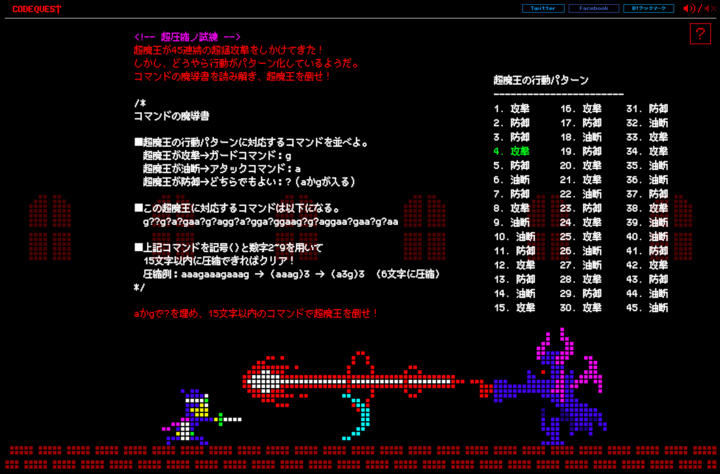Click pattern entry 18. 油断
This screenshot has height=474, width=720.
click(x=580, y=137)
